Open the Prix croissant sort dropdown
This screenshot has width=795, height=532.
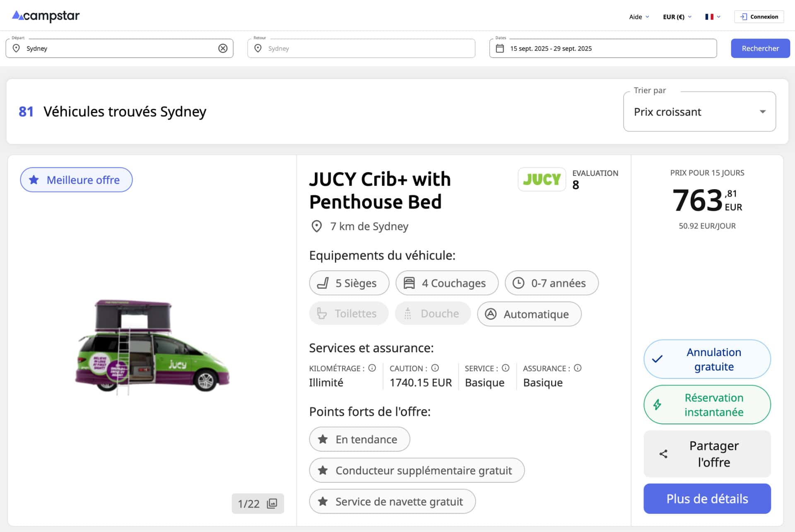pyautogui.click(x=699, y=111)
